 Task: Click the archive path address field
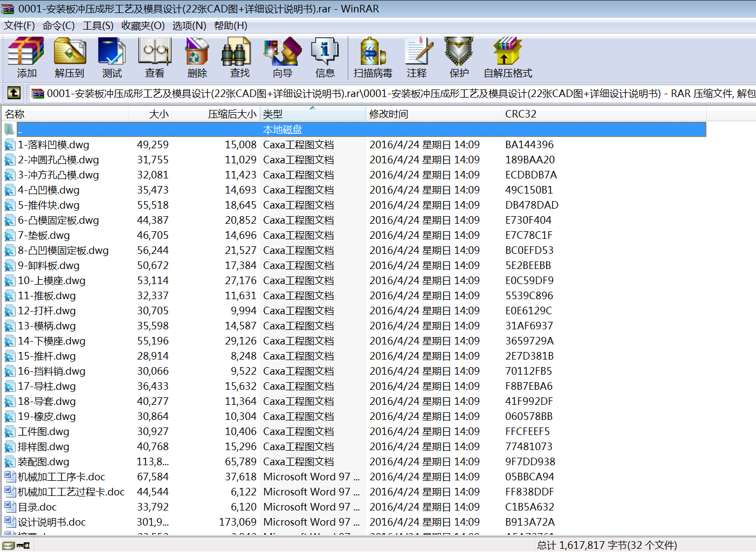tap(392, 93)
